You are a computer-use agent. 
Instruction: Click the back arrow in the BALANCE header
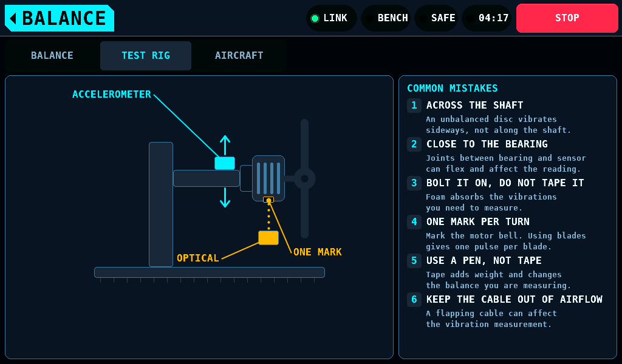[x=13, y=18]
